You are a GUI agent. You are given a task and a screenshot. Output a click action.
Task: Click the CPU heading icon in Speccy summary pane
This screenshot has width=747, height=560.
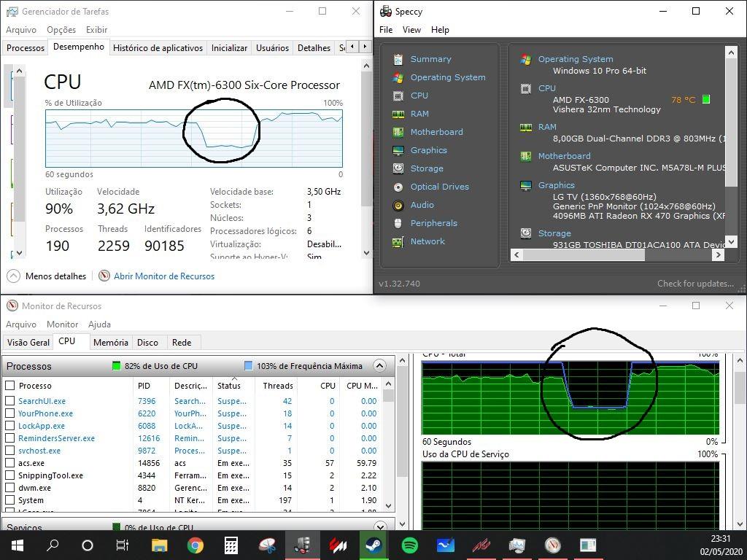[x=525, y=88]
